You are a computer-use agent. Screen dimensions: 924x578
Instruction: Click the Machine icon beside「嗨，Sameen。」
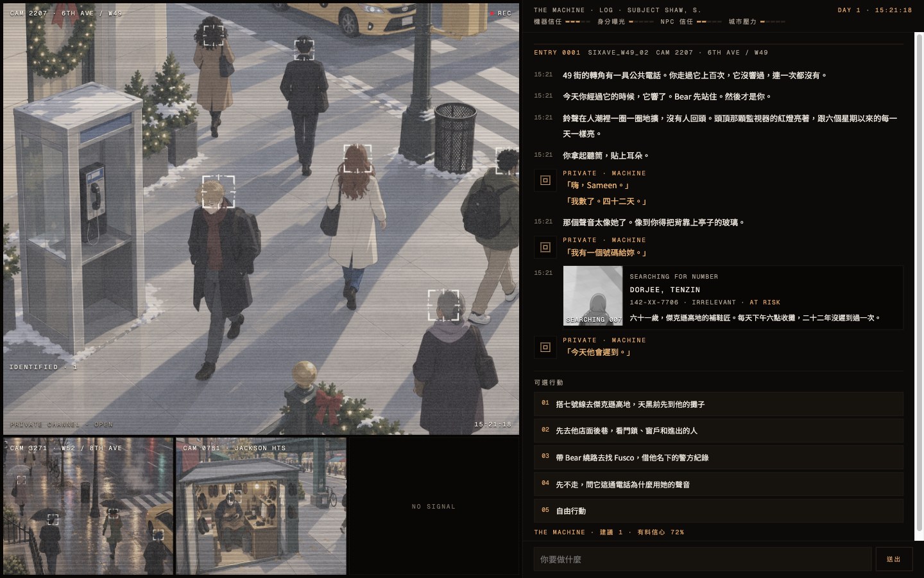coord(545,180)
